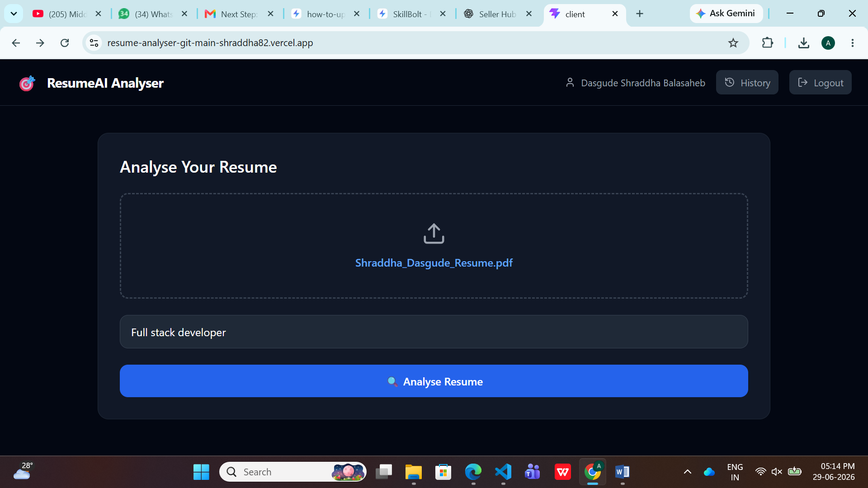The width and height of the screenshot is (868, 488).
Task: Switch to the (34) WhatsApp tab
Action: point(152,14)
